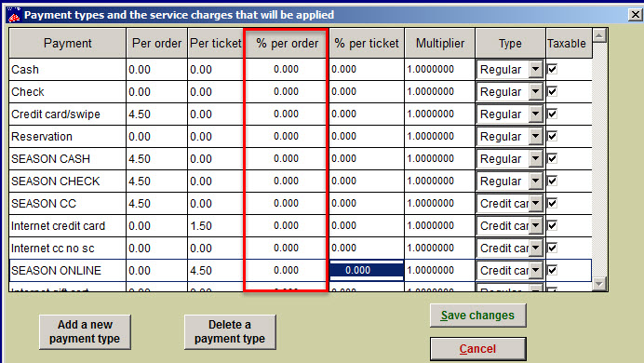Toggle Taxable for SEASON CHECK row
Screen dimensions: 644x363
tap(553, 181)
